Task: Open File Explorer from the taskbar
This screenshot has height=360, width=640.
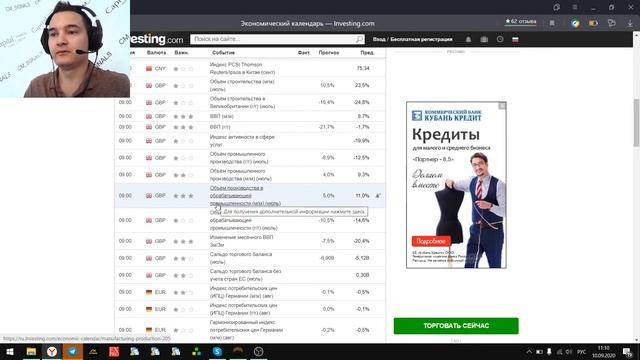Action: pyautogui.click(x=31, y=351)
